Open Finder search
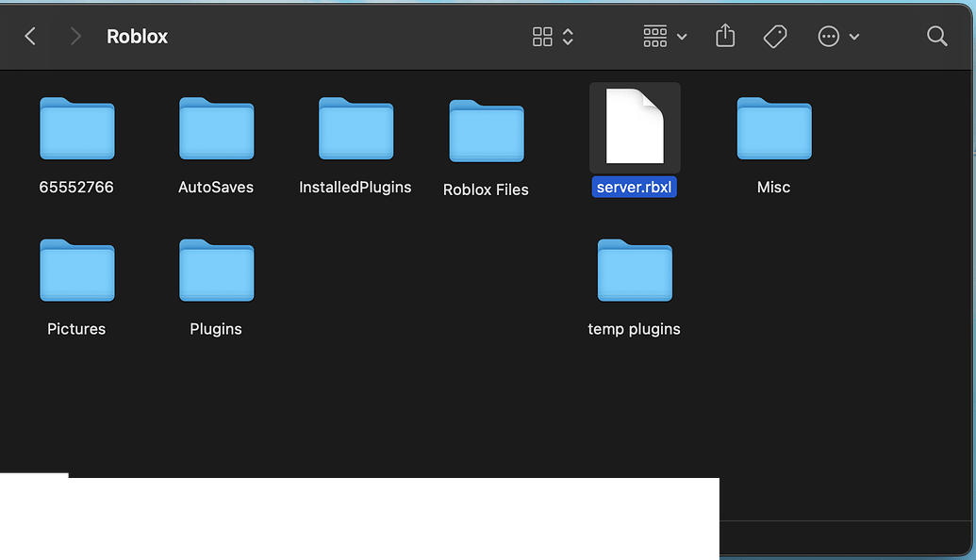The width and height of the screenshot is (976, 560). [x=936, y=36]
